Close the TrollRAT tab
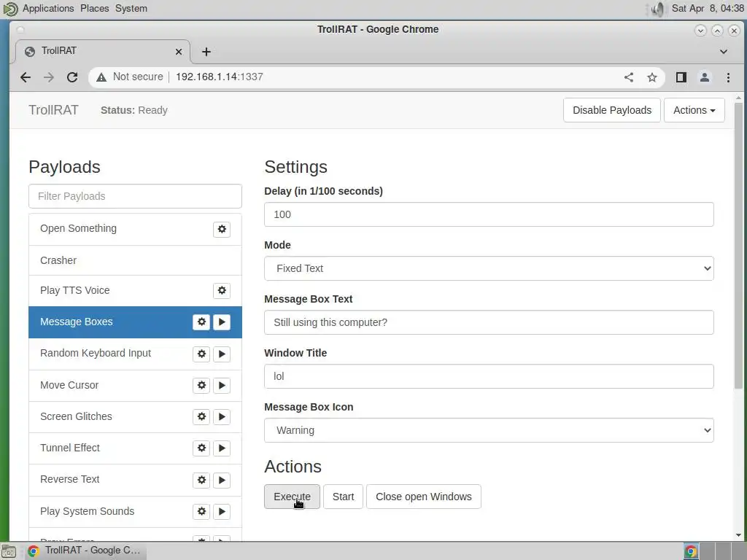The height and width of the screenshot is (560, 747). pos(179,52)
